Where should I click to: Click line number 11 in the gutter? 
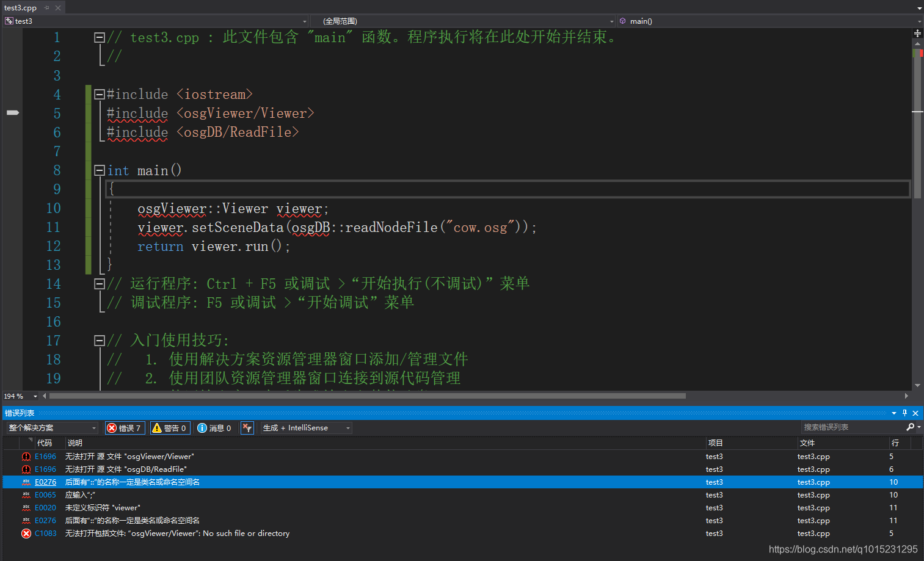tap(54, 227)
